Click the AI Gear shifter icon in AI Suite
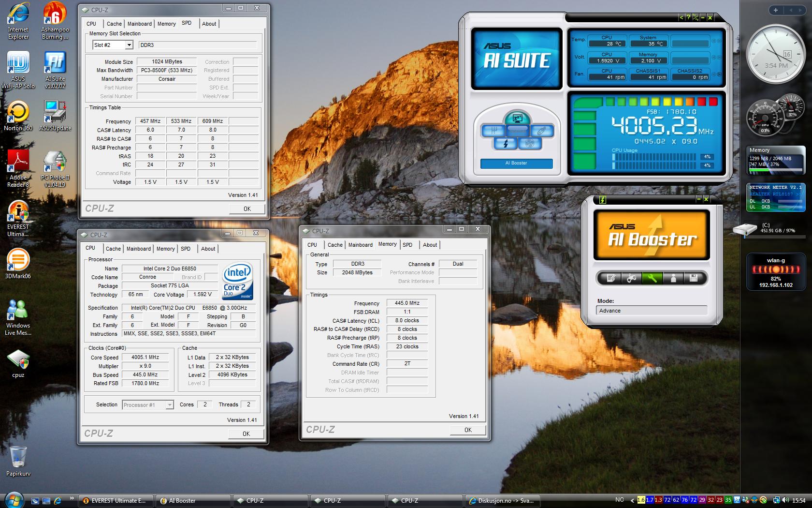Viewport: 812px width, 508px height. (493, 131)
